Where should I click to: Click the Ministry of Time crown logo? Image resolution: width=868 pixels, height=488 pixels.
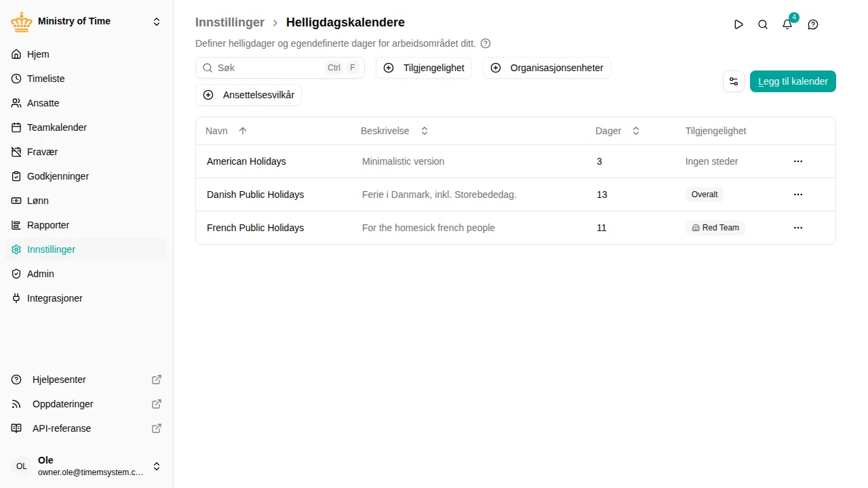(22, 22)
